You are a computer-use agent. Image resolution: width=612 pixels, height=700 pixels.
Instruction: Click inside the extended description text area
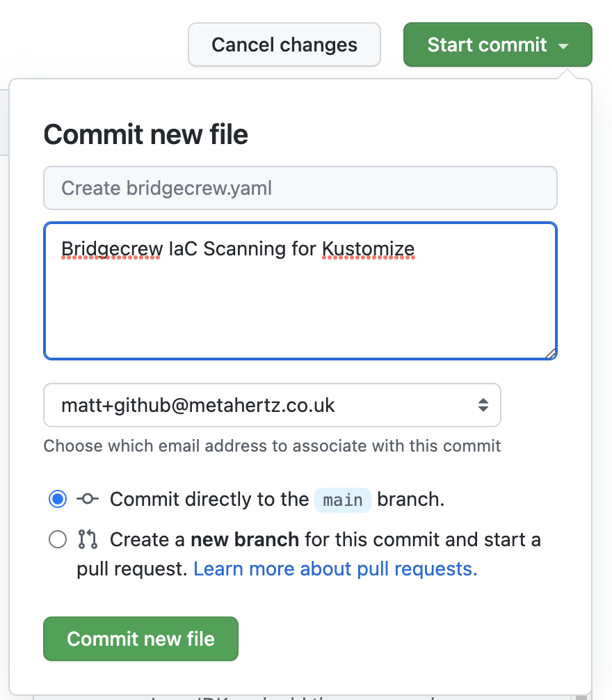pyautogui.click(x=300, y=291)
